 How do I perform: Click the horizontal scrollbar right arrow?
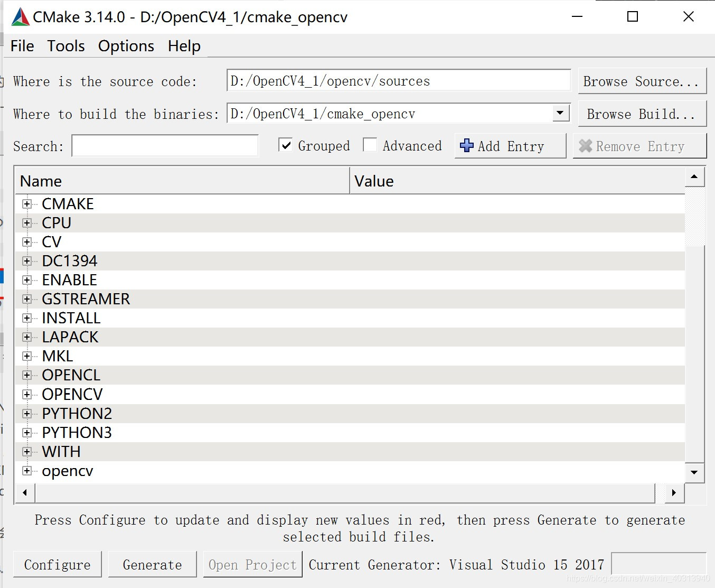[674, 493]
